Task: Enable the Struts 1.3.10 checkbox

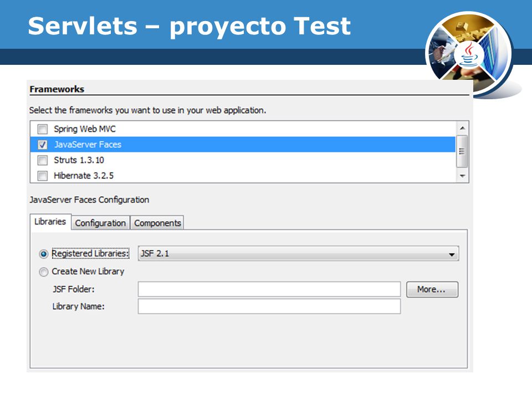Action: click(x=43, y=160)
